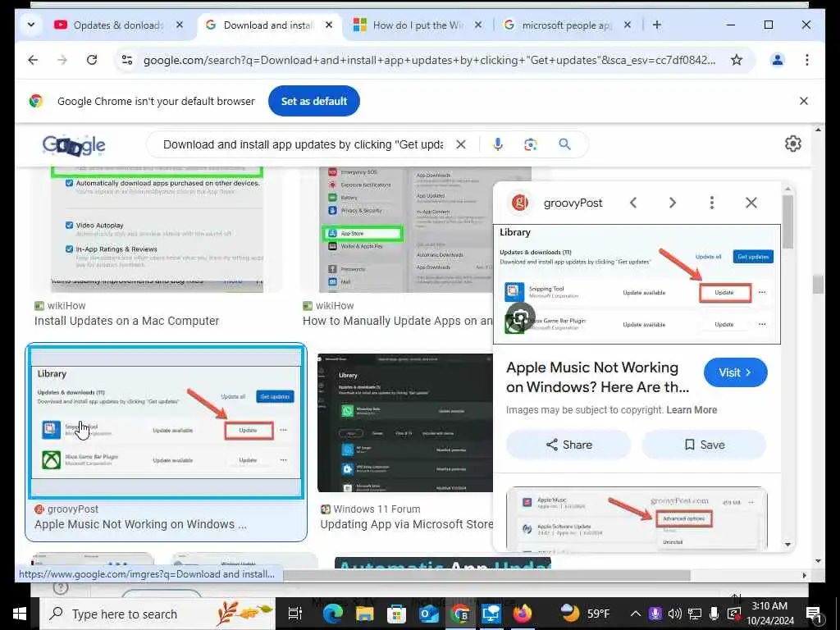Open preview panel three-dot options
Image resolution: width=840 pixels, height=630 pixels.
(x=711, y=203)
